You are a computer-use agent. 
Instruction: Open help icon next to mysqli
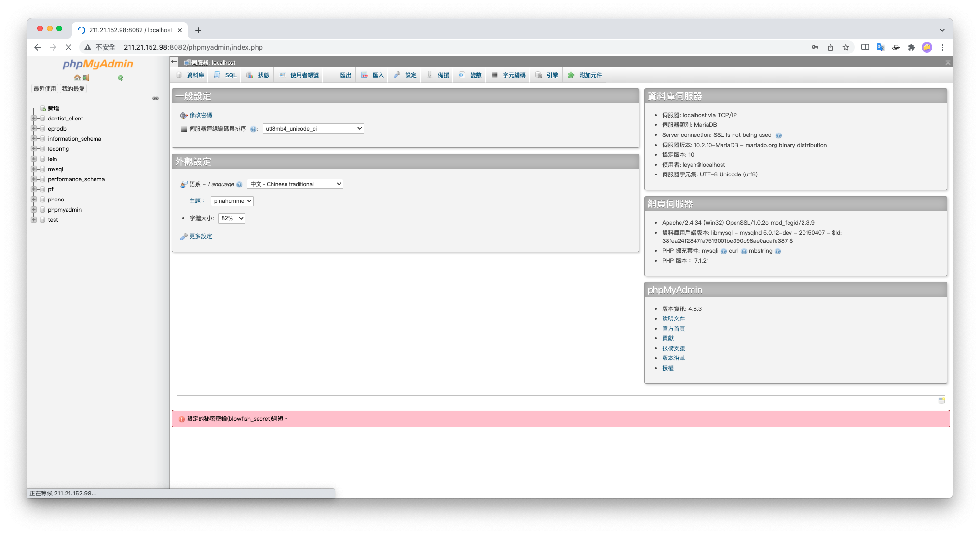[x=723, y=251]
